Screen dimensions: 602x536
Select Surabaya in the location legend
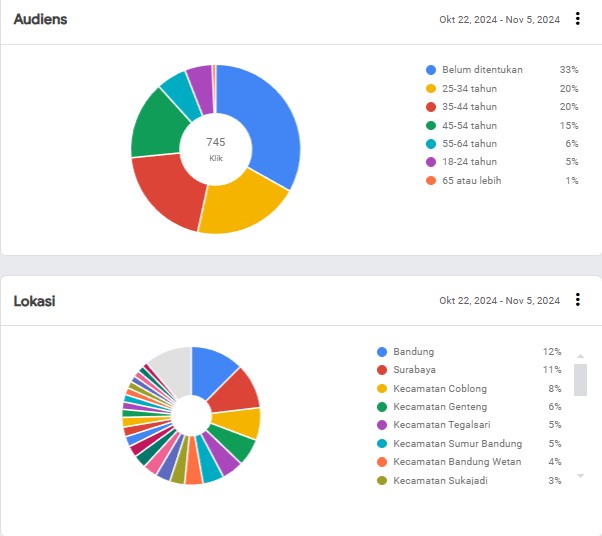[x=414, y=370]
